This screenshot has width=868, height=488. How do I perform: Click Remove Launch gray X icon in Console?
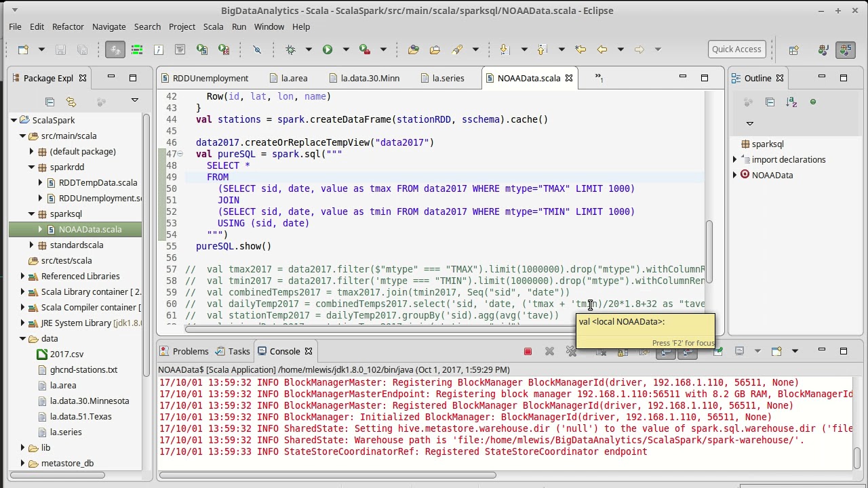click(549, 351)
